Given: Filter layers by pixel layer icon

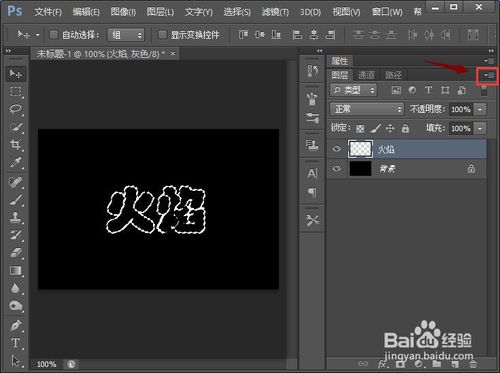Looking at the screenshot, I should 396,90.
